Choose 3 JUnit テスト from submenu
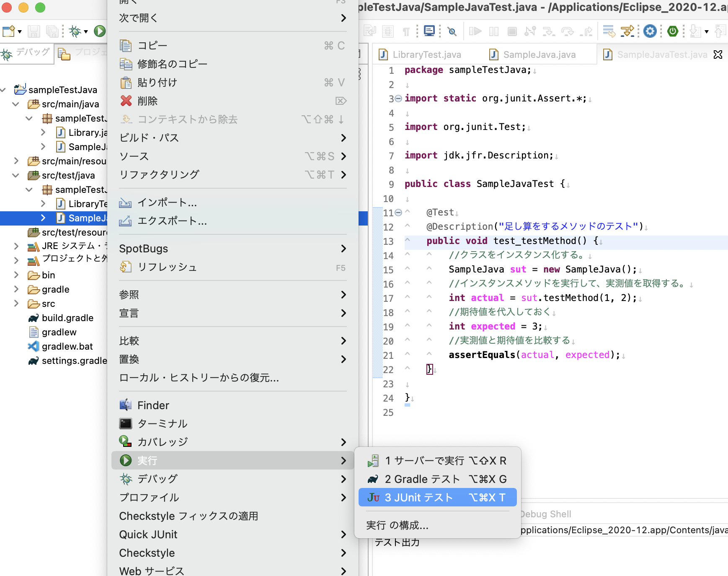Image resolution: width=728 pixels, height=576 pixels. click(437, 497)
